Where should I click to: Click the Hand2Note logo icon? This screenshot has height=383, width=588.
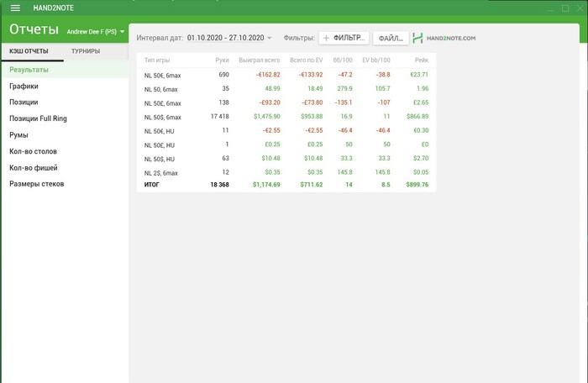[417, 38]
